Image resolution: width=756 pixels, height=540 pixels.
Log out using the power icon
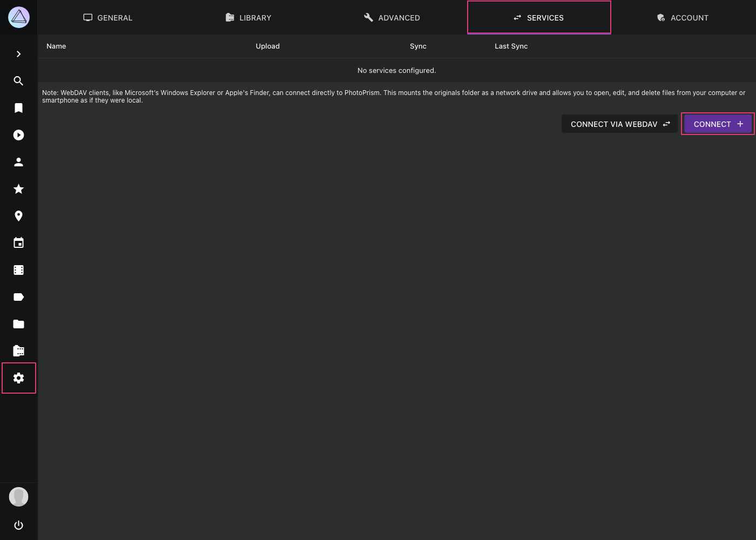18,525
